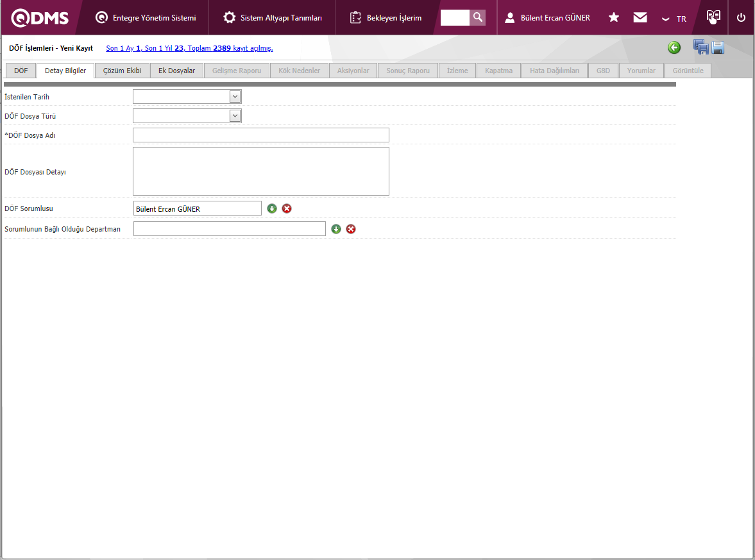Expand İstenilen Tarih dropdown
Screen dimensions: 755x560
click(x=235, y=97)
